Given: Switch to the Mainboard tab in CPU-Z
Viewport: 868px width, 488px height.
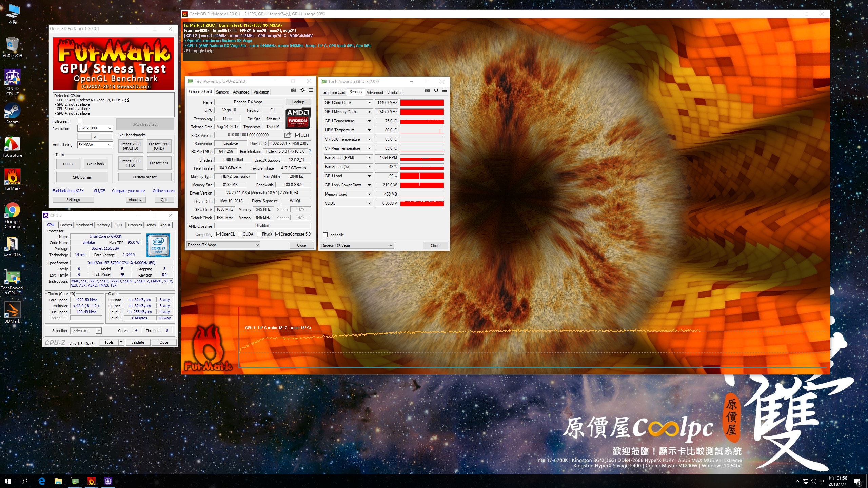Looking at the screenshot, I should pos(84,225).
